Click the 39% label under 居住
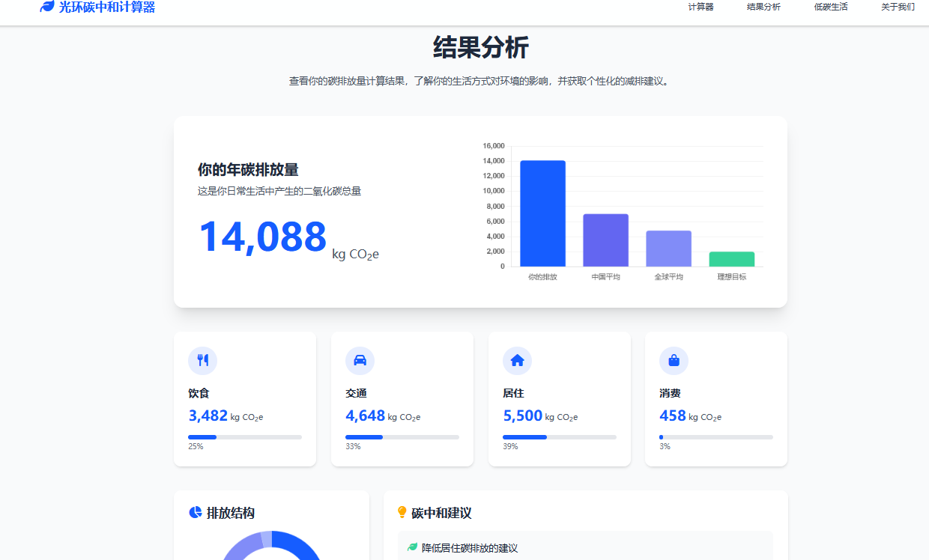The image size is (929, 560). [x=509, y=446]
